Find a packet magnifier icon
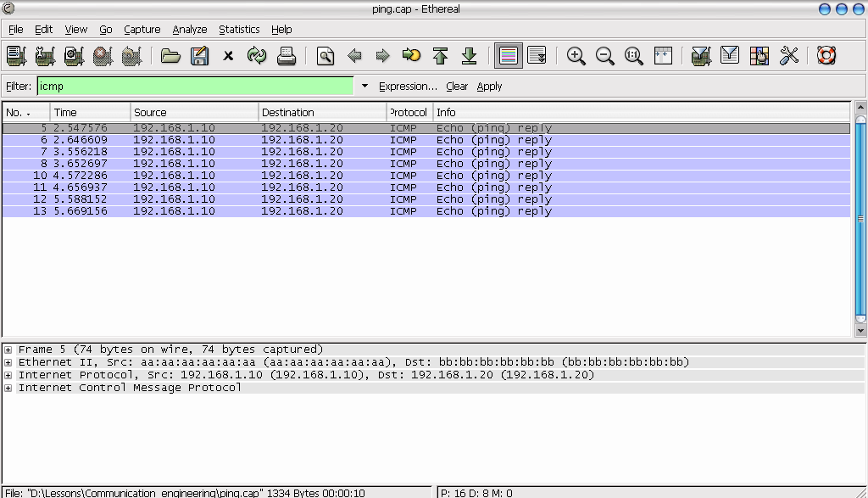The image size is (868, 498). [325, 55]
